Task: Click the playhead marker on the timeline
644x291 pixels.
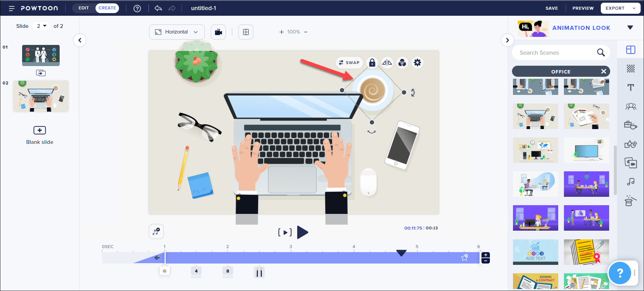Action: click(401, 253)
